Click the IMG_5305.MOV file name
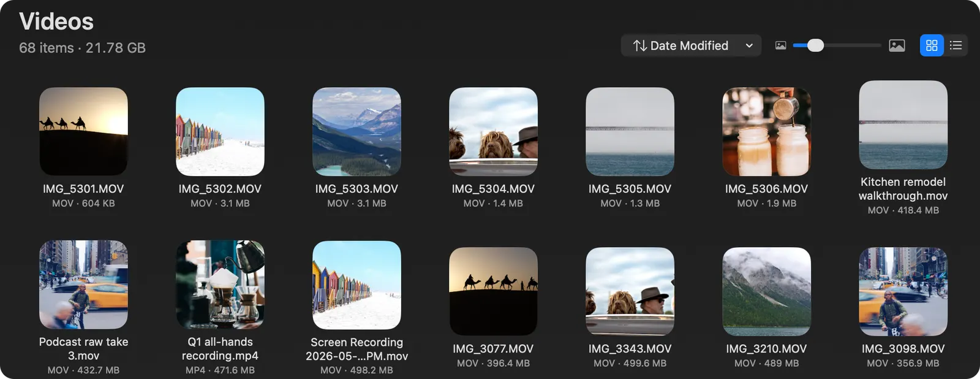The height and width of the screenshot is (379, 980). pyautogui.click(x=630, y=189)
